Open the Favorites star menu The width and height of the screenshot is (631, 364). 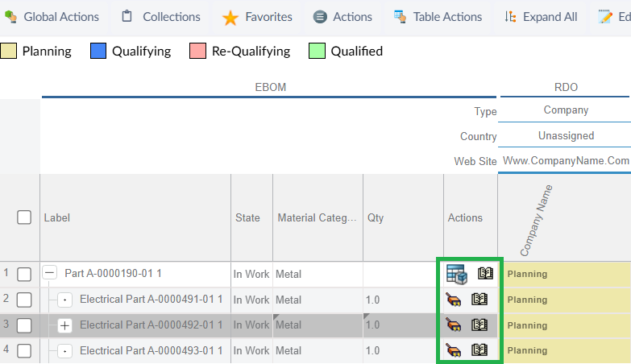[x=256, y=17]
